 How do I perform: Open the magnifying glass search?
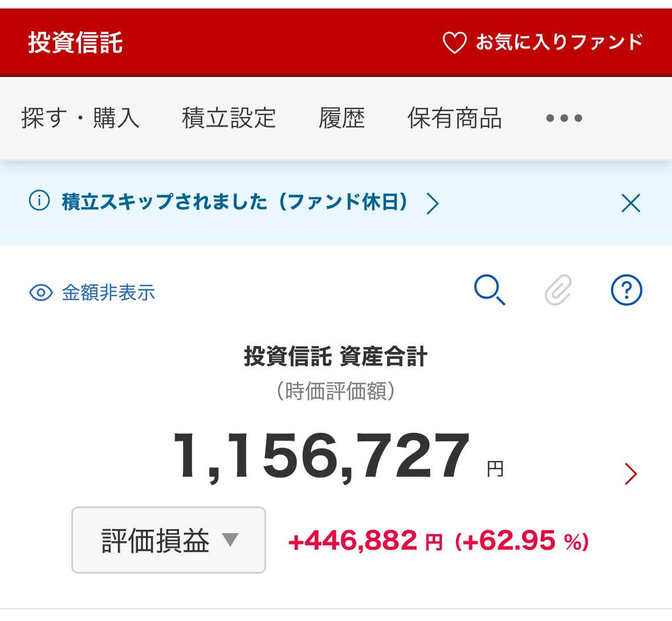coord(490,290)
